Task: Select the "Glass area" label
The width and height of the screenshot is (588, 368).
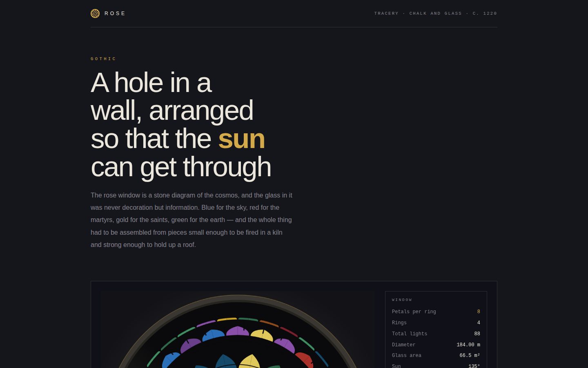Action: [x=407, y=355]
